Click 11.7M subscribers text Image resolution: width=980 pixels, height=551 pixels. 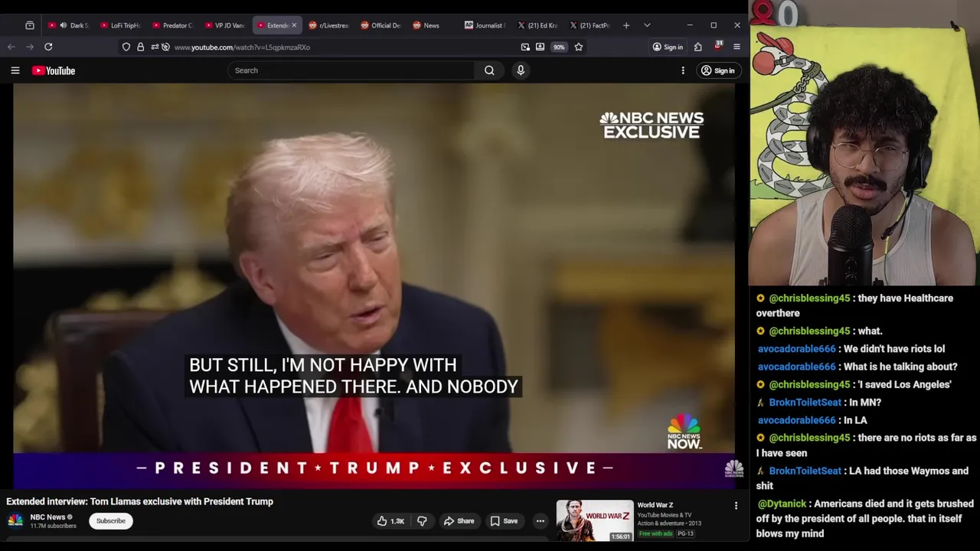click(53, 527)
